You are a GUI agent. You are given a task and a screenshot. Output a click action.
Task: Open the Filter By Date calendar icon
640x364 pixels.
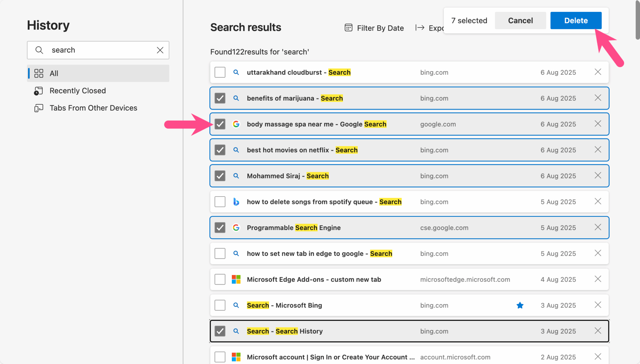[348, 27]
